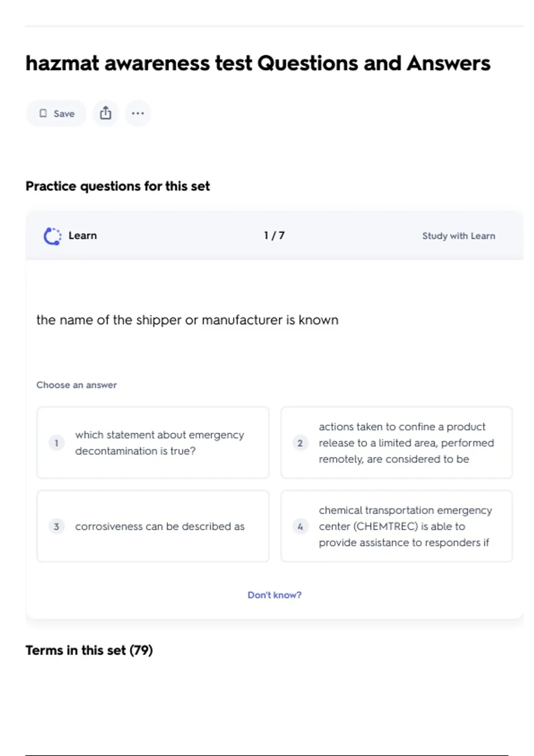The image size is (534, 756).
Task: Click the hazmat awareness test page title
Action: (x=258, y=63)
